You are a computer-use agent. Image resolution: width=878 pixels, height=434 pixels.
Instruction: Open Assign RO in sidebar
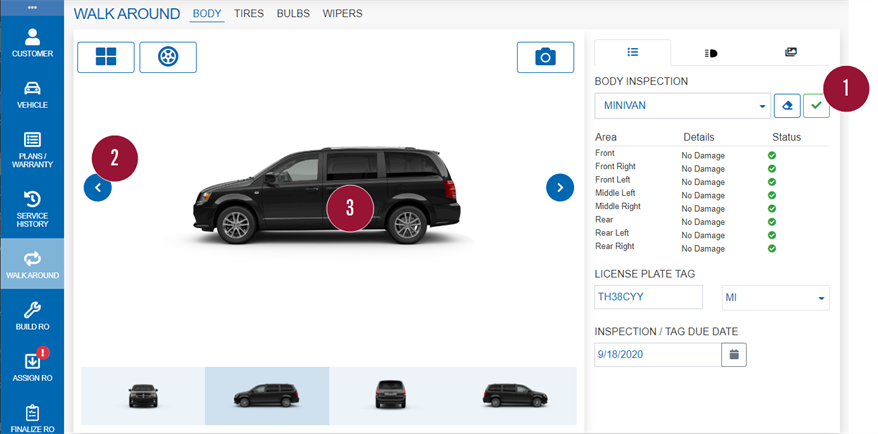32,367
